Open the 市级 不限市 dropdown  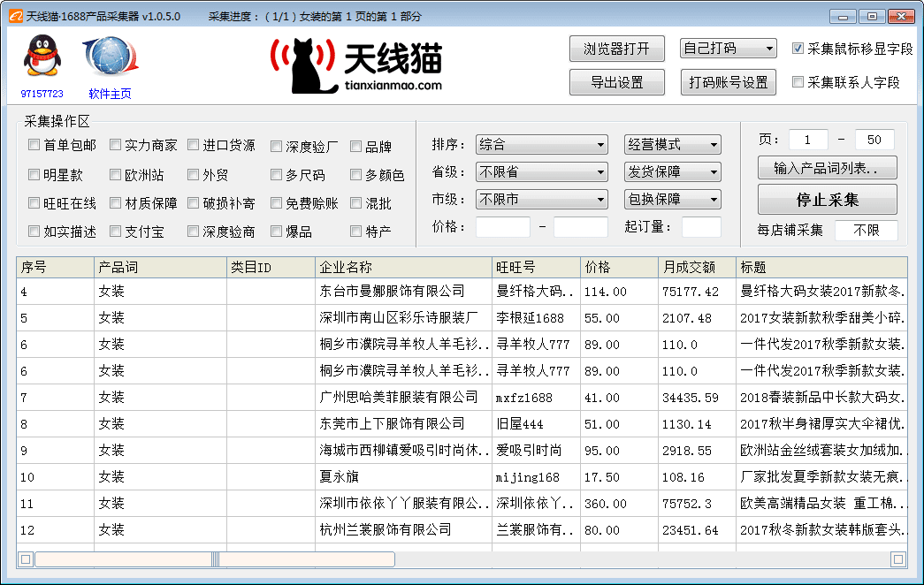(x=541, y=200)
